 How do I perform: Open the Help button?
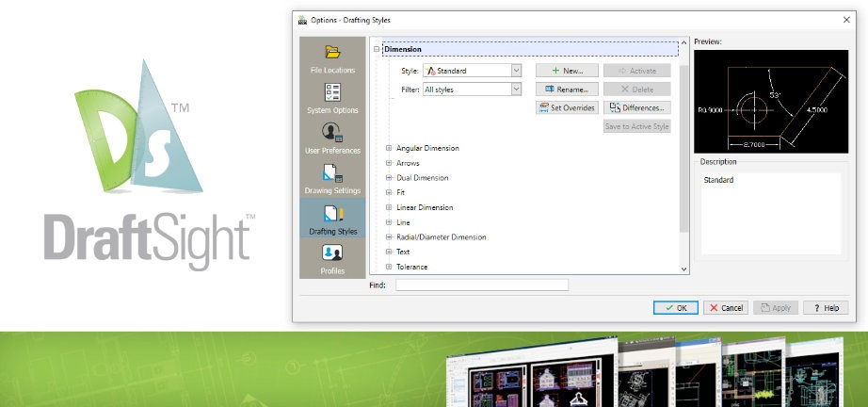[826, 308]
